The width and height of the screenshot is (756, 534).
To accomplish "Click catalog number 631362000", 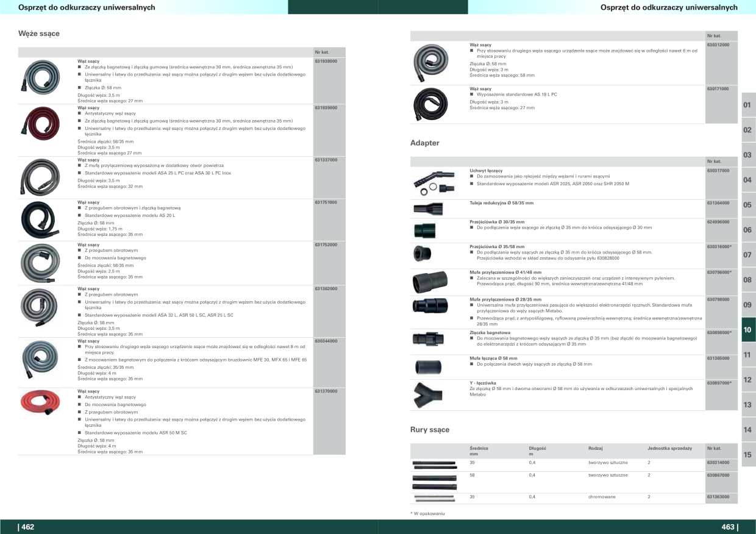I will tap(326, 288).
